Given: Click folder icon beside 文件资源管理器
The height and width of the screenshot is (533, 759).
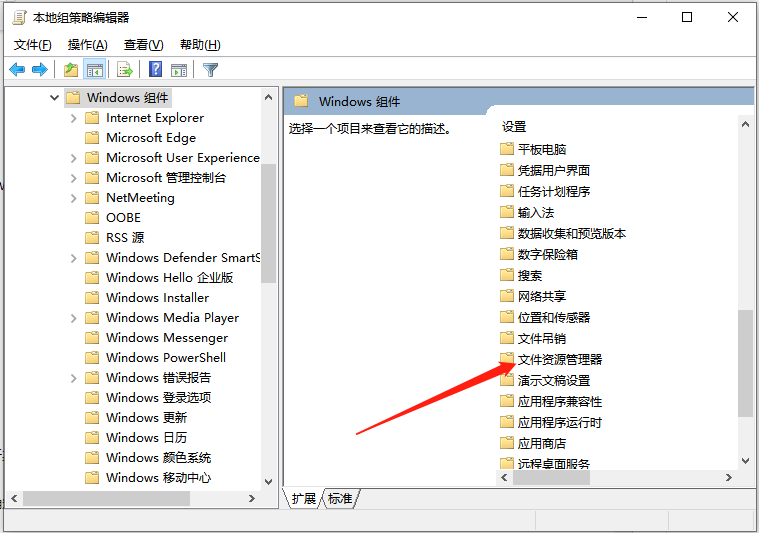Looking at the screenshot, I should [x=507, y=358].
